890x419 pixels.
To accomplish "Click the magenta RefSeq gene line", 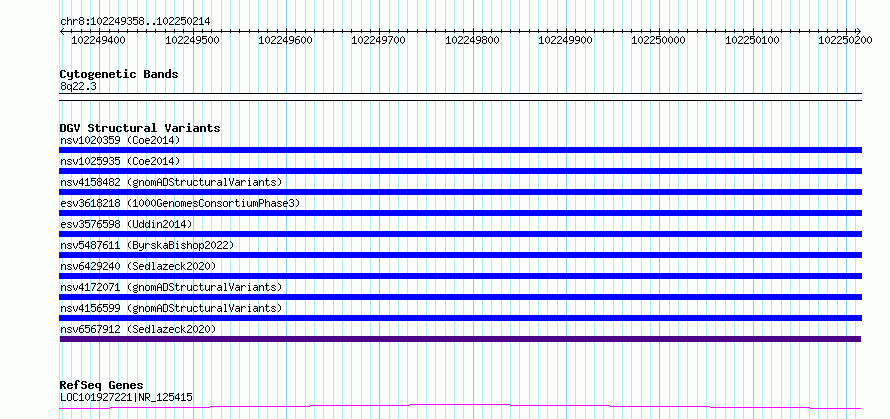I will coord(460,407).
